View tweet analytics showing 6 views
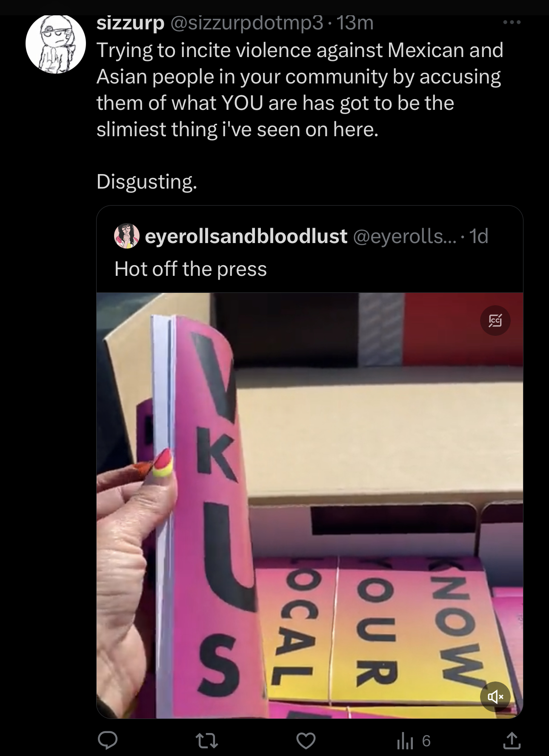The image size is (549, 756). coord(414,741)
